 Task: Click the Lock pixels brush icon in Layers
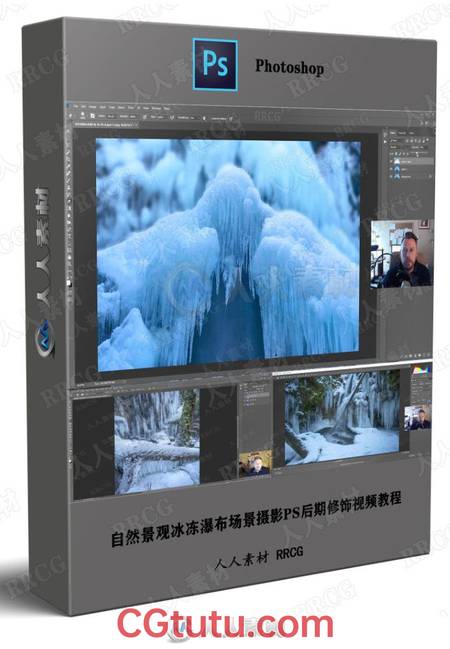[400, 154]
